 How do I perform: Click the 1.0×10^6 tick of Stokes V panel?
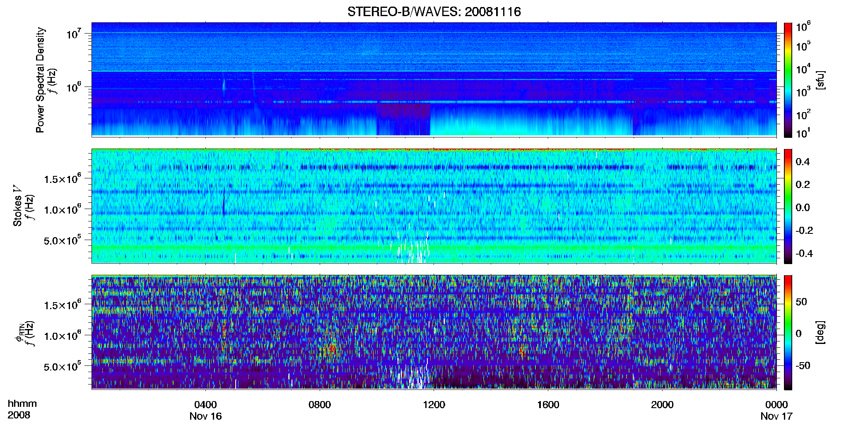pyautogui.click(x=63, y=209)
